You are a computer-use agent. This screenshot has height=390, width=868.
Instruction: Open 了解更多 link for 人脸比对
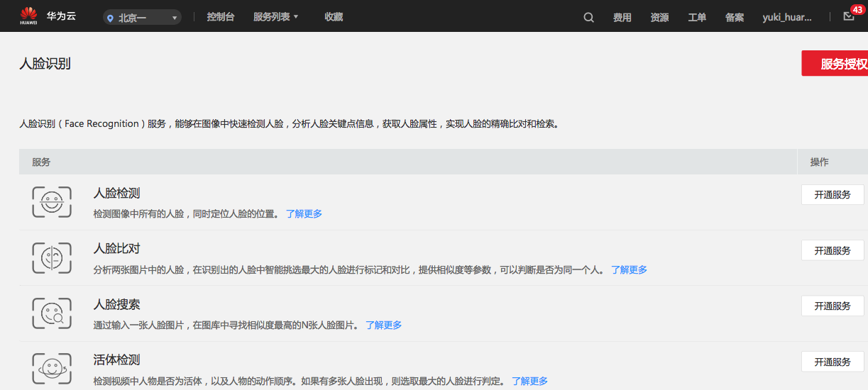point(629,269)
